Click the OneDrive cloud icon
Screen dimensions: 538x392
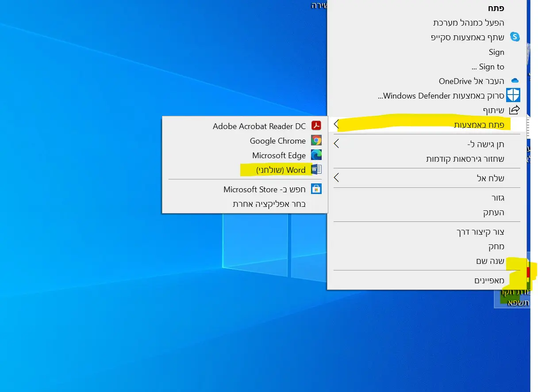[x=515, y=81]
